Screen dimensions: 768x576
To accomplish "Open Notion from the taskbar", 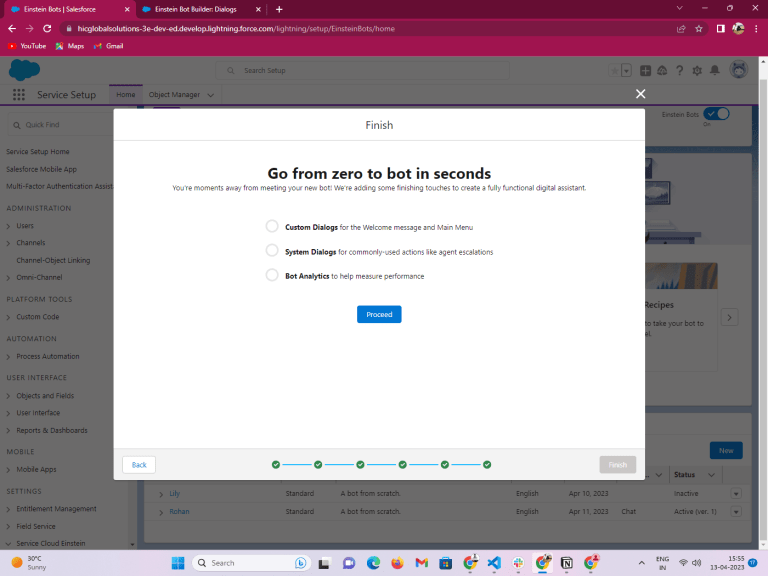I will point(567,563).
